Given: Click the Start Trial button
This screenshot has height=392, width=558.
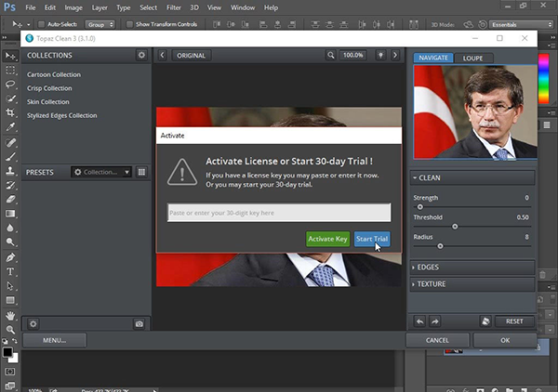Looking at the screenshot, I should point(372,239).
